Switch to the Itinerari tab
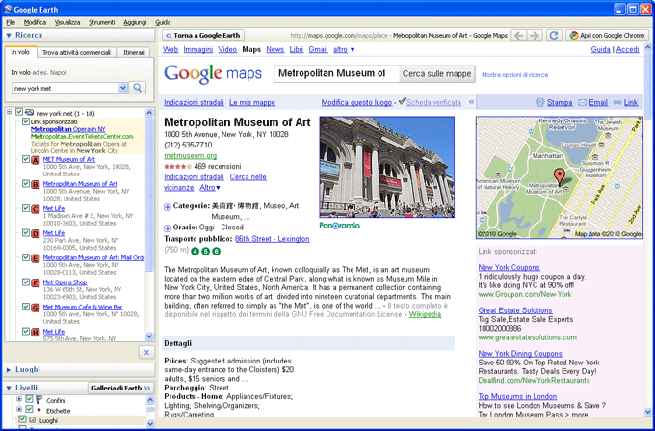The height and width of the screenshot is (431, 655). (x=133, y=52)
